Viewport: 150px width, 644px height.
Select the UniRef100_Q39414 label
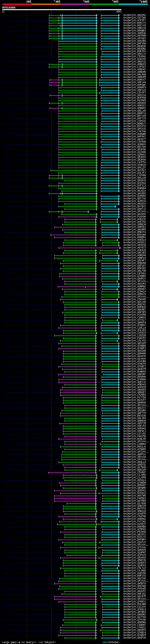135,291
